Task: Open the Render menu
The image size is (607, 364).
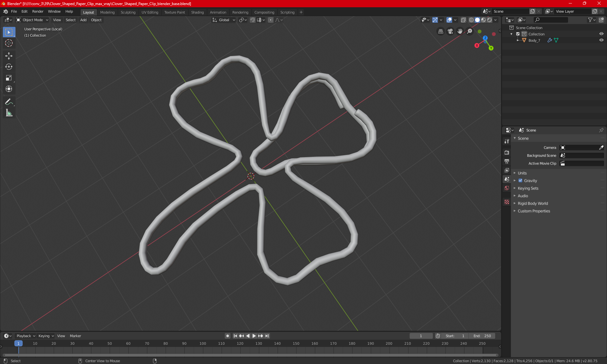Action: pyautogui.click(x=38, y=11)
